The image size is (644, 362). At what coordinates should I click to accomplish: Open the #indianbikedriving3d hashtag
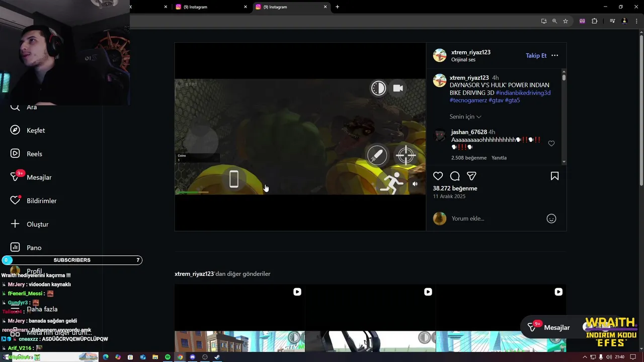[x=523, y=93]
